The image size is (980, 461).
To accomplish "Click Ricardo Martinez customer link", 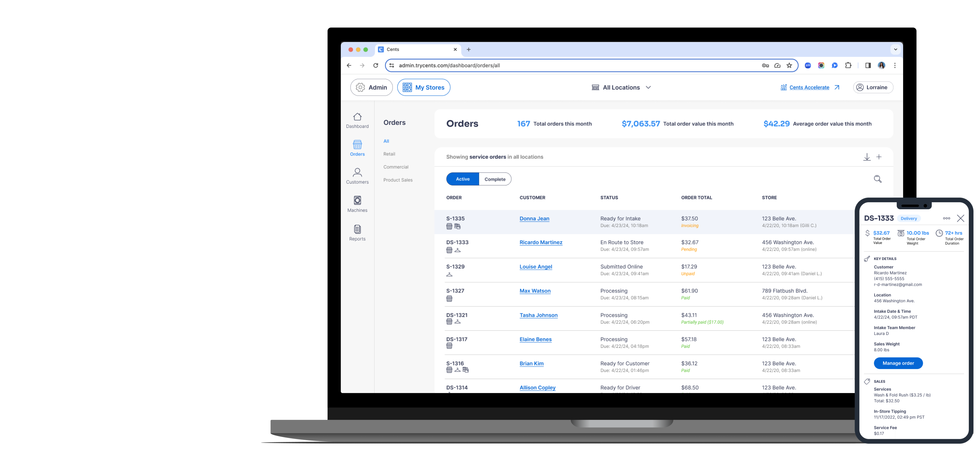I will pyautogui.click(x=540, y=242).
